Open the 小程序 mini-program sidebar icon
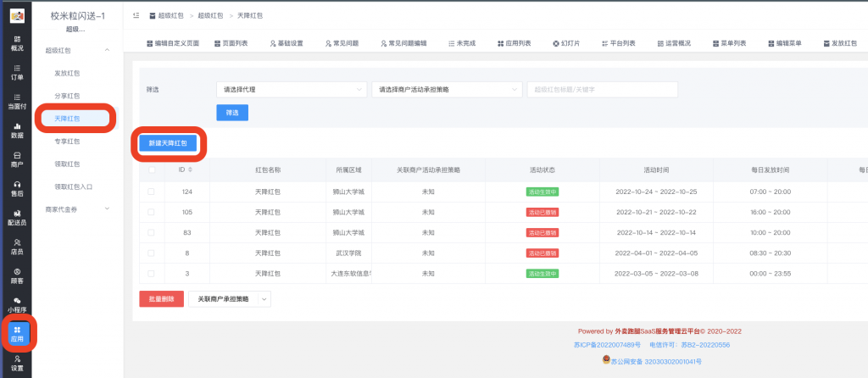This screenshot has height=378, width=868. coord(17,305)
